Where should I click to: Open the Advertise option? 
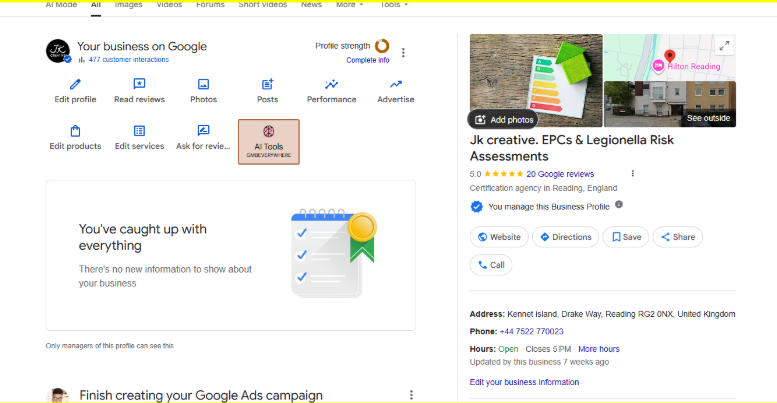pyautogui.click(x=395, y=91)
